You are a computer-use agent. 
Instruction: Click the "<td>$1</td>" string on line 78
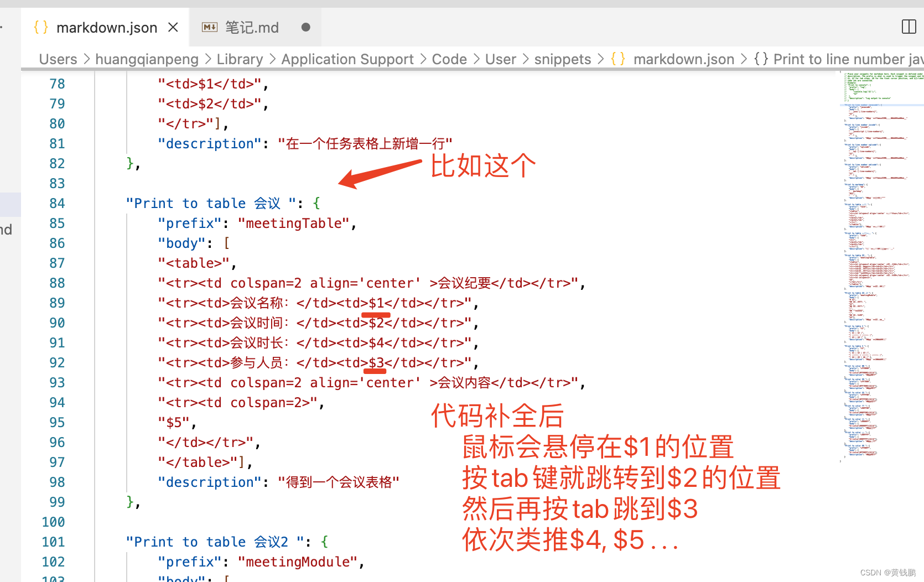pos(210,84)
